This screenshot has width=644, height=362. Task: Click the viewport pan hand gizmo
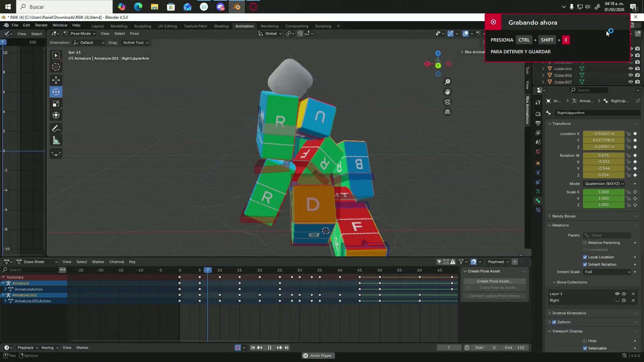[x=447, y=92]
